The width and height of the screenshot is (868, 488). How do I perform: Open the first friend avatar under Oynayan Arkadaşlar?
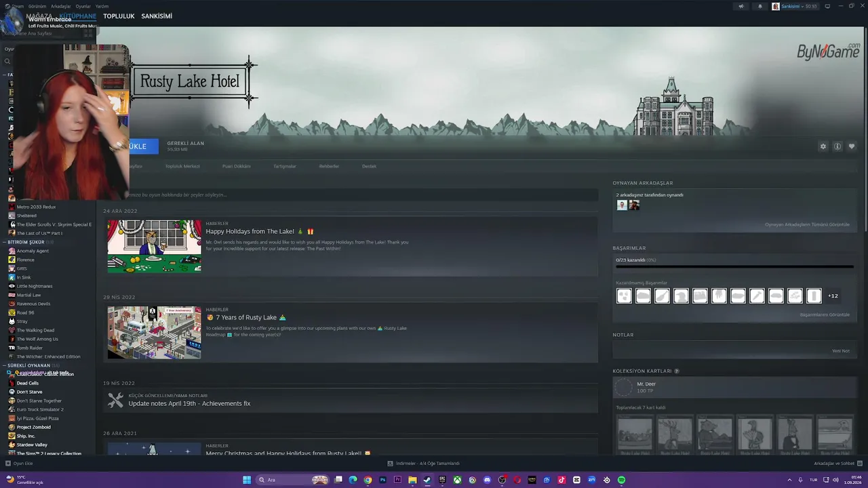point(622,205)
